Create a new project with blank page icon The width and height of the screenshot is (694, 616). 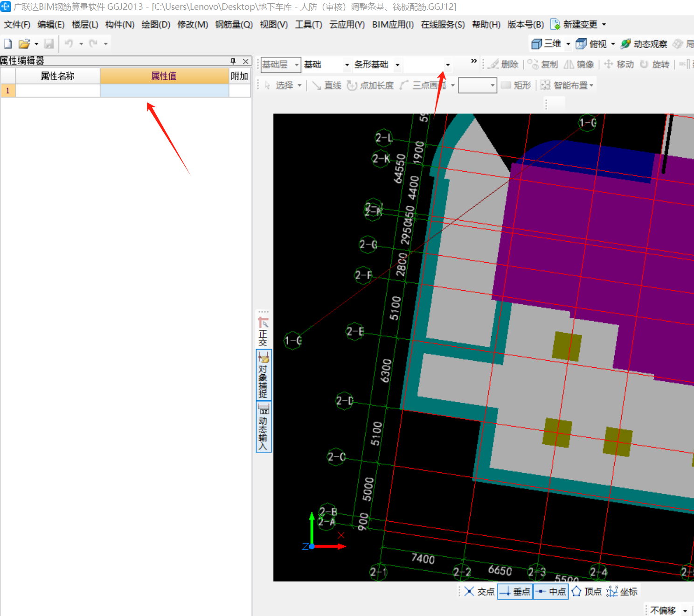(8, 44)
